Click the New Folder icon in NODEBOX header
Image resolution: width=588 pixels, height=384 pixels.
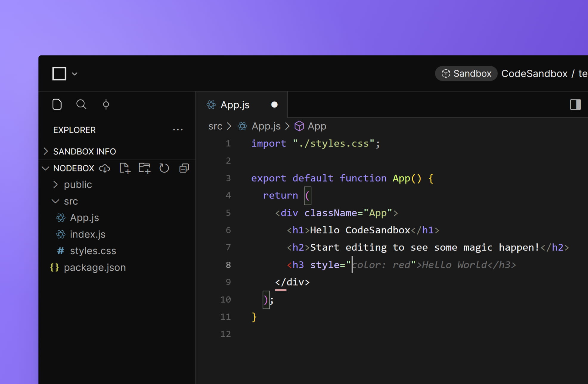coord(144,168)
